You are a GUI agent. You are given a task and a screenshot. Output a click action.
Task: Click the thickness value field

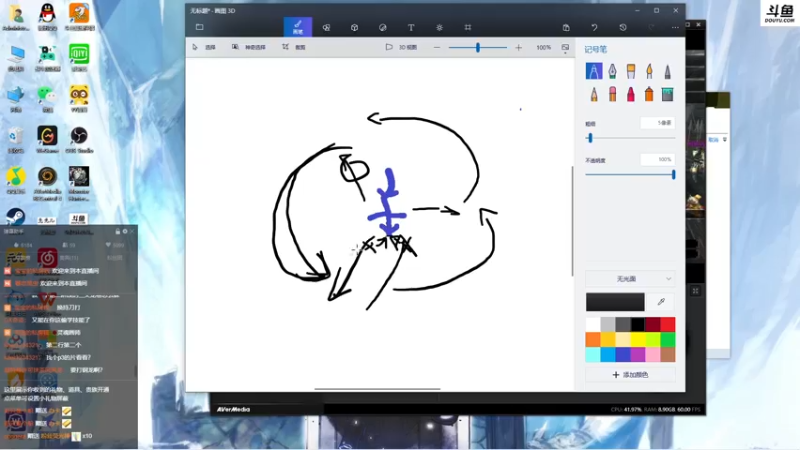point(658,123)
